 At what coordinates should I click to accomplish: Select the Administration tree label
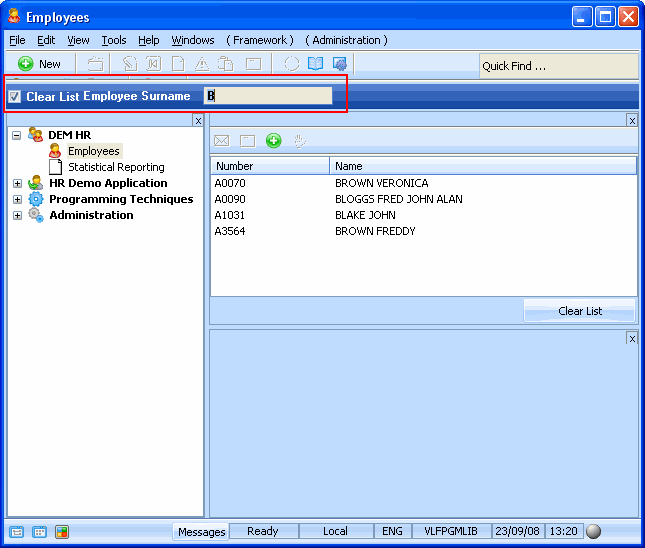[91, 215]
